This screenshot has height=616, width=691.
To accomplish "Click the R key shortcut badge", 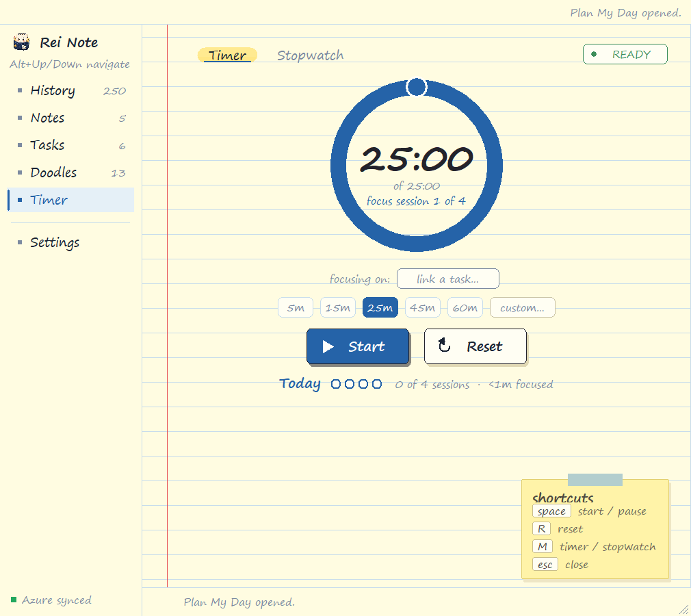I will tap(542, 528).
